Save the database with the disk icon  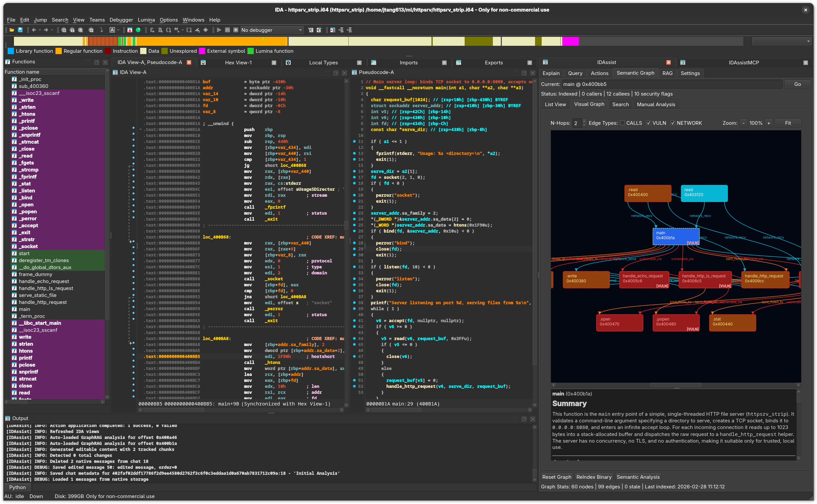20,30
